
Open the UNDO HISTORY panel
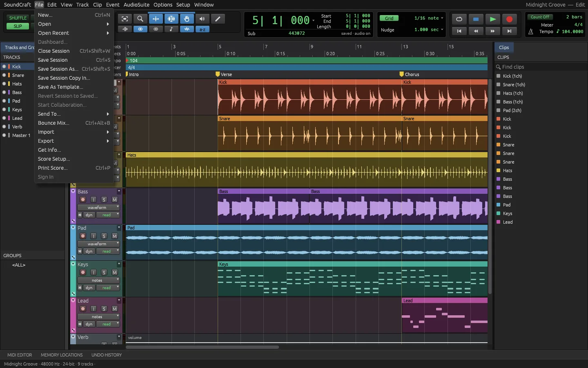pos(107,355)
